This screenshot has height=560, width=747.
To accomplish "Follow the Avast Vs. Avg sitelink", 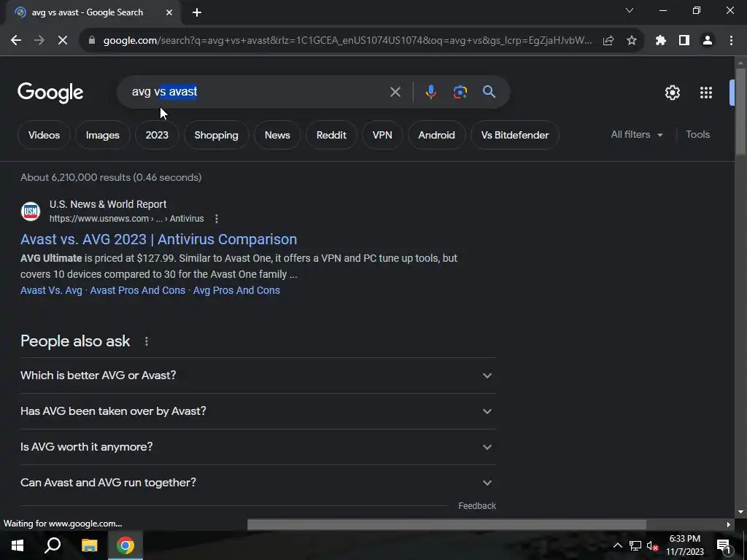I will pos(51,290).
